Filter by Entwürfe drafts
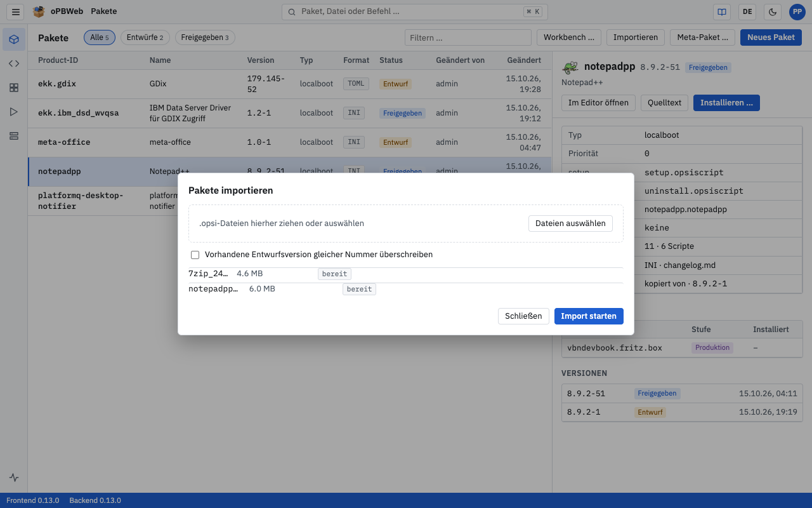This screenshot has width=812, height=508. 145,37
